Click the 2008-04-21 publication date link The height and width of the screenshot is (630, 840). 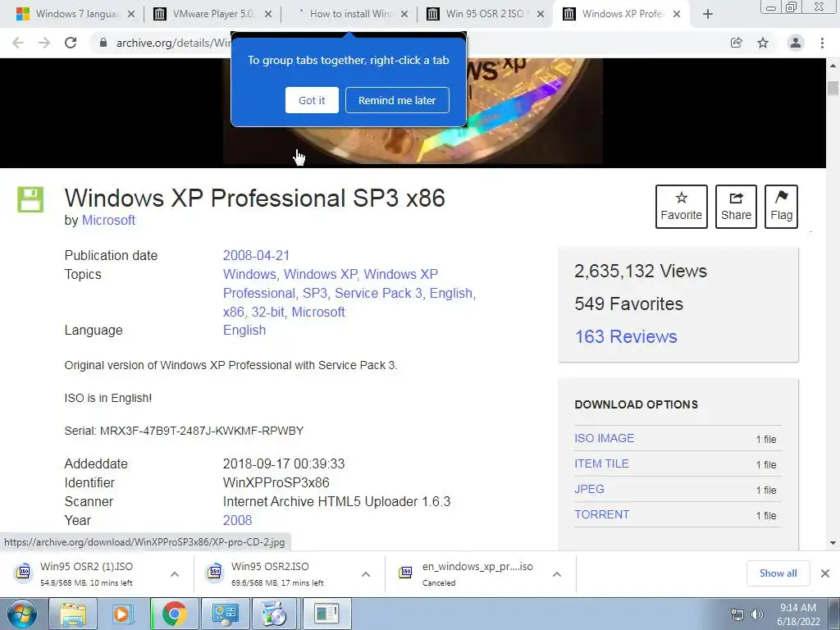tap(256, 256)
